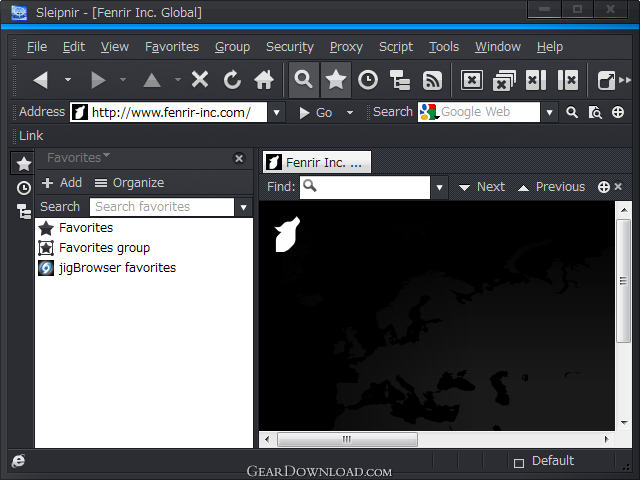Select the Favorites group item

[94, 247]
